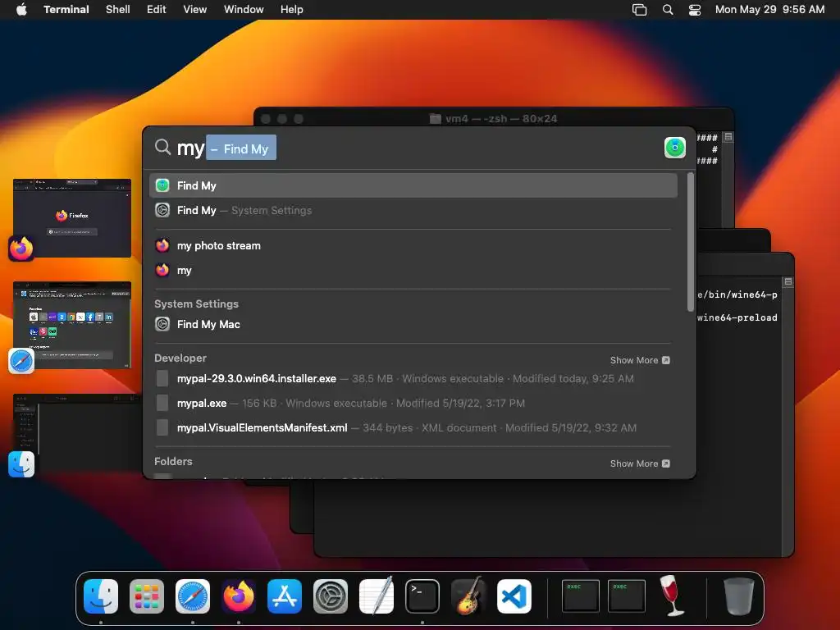
Task: Launch GarageBand from the Dock
Action: 468,596
